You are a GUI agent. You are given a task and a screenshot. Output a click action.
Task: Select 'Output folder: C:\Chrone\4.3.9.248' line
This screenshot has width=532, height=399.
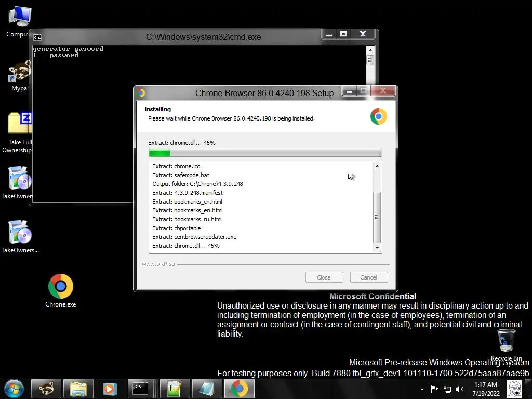(197, 184)
